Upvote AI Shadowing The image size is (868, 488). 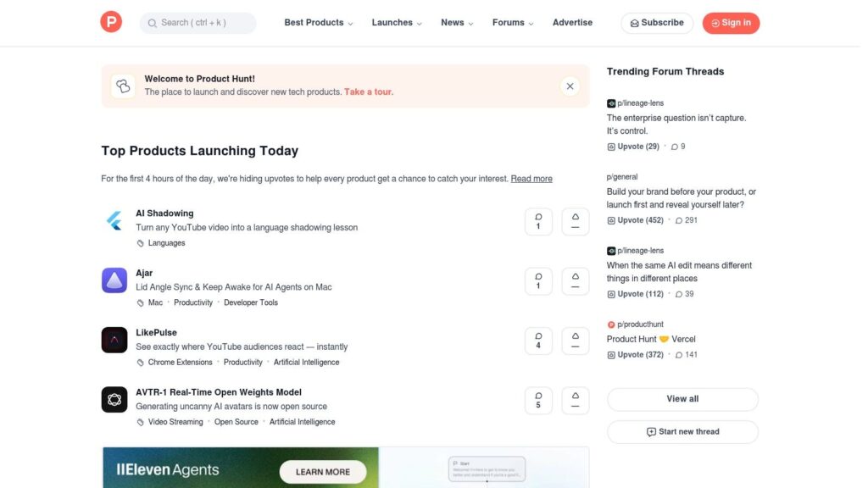[x=576, y=221]
